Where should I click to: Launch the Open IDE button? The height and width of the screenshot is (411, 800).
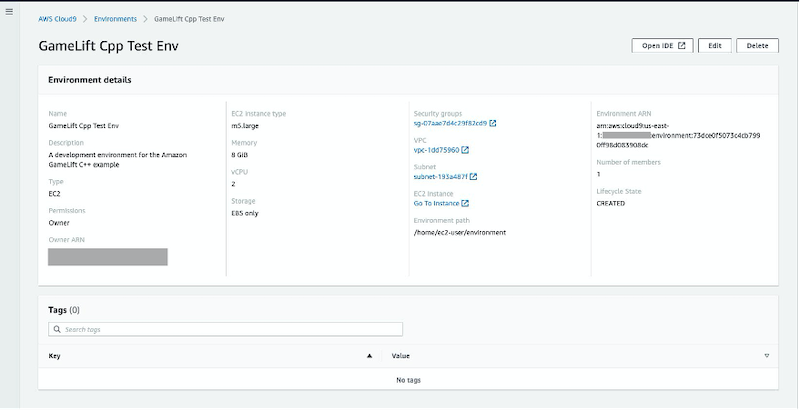click(x=663, y=45)
